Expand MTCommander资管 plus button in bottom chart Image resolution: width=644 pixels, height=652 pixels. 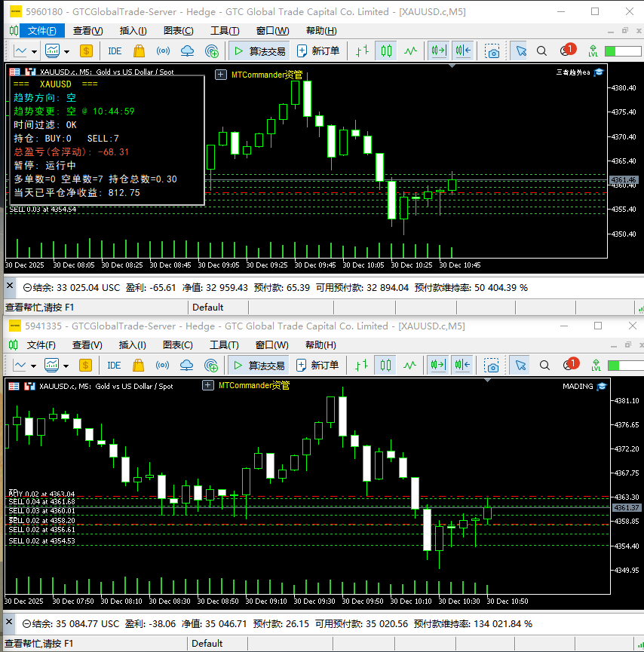[x=208, y=385]
